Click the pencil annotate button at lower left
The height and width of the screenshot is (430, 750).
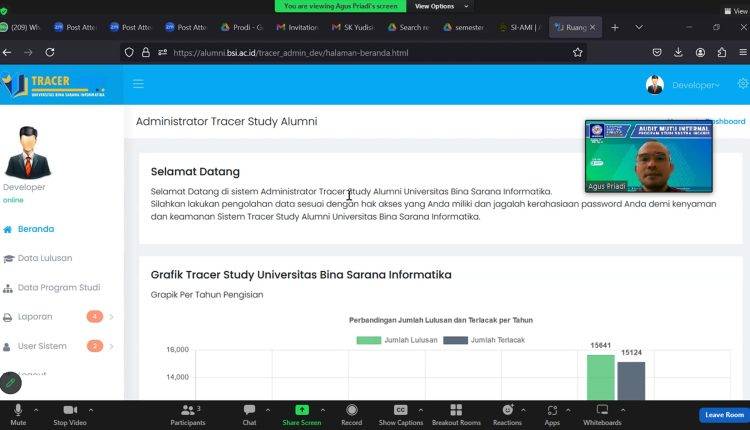pos(11,383)
